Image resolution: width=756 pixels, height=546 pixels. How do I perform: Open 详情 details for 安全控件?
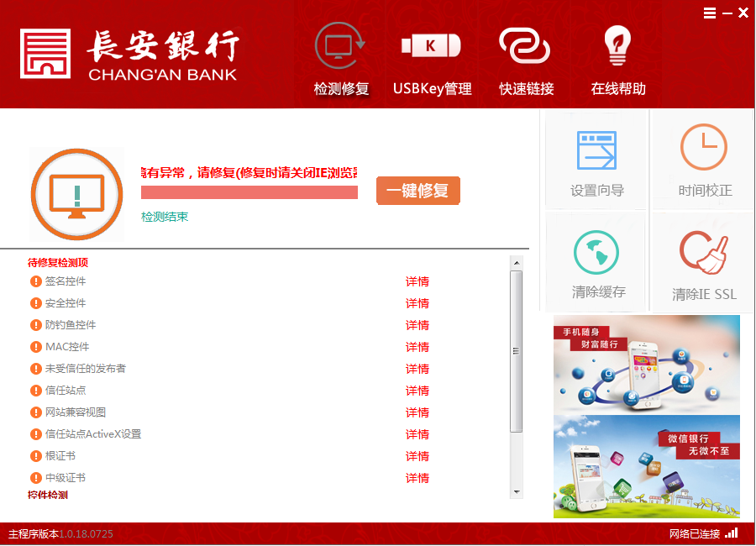pyautogui.click(x=417, y=303)
